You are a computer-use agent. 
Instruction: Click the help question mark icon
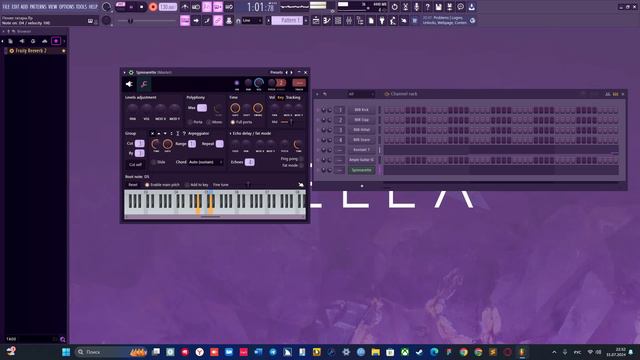427,7
